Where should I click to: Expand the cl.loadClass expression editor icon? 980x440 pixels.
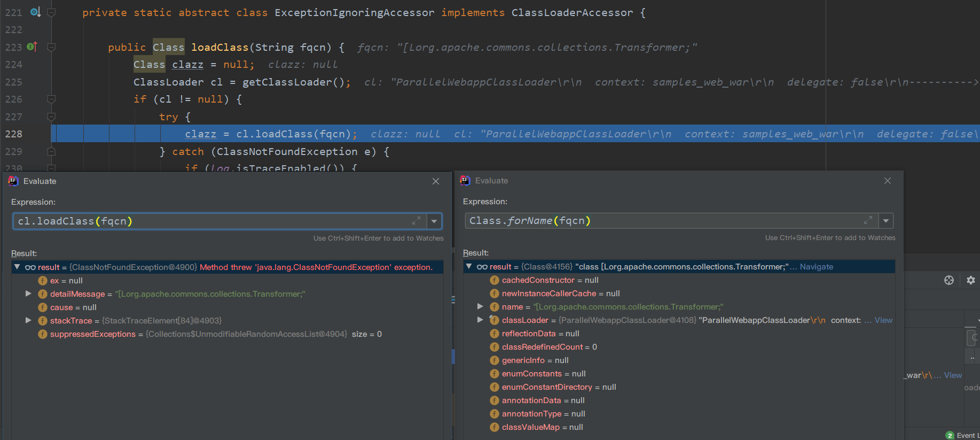pyautogui.click(x=417, y=221)
